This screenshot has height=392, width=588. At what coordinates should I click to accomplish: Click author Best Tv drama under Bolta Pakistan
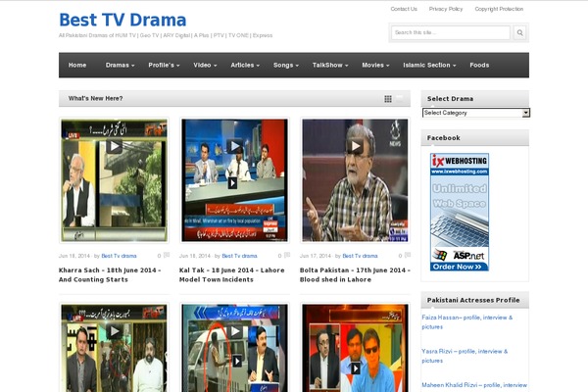[x=360, y=256]
